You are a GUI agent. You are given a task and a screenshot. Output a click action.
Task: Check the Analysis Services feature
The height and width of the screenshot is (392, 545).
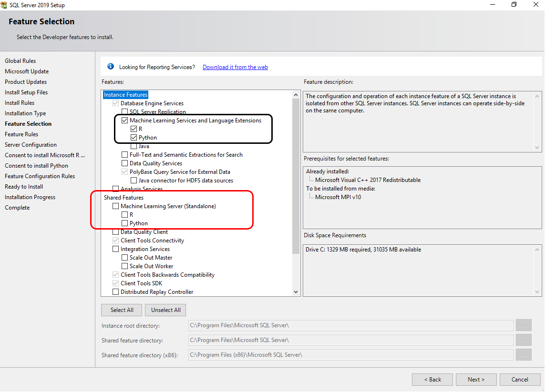click(116, 189)
